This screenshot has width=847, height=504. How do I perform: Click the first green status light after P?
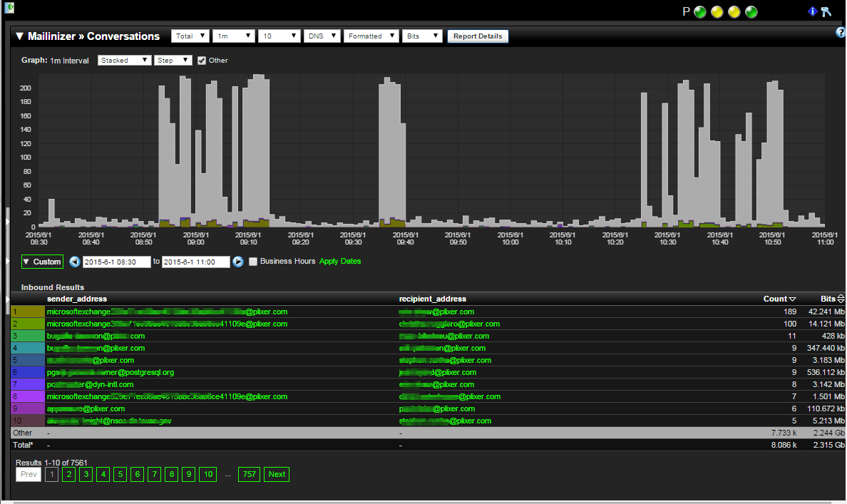(x=700, y=12)
